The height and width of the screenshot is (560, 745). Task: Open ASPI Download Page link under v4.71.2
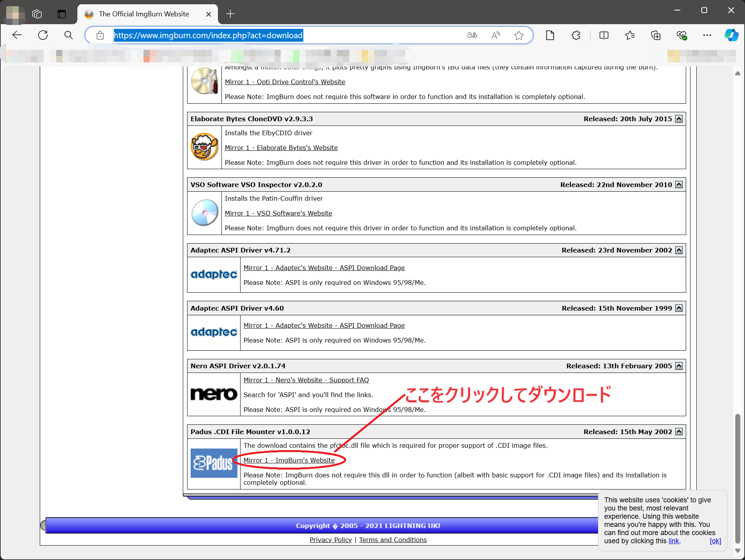pyautogui.click(x=324, y=268)
